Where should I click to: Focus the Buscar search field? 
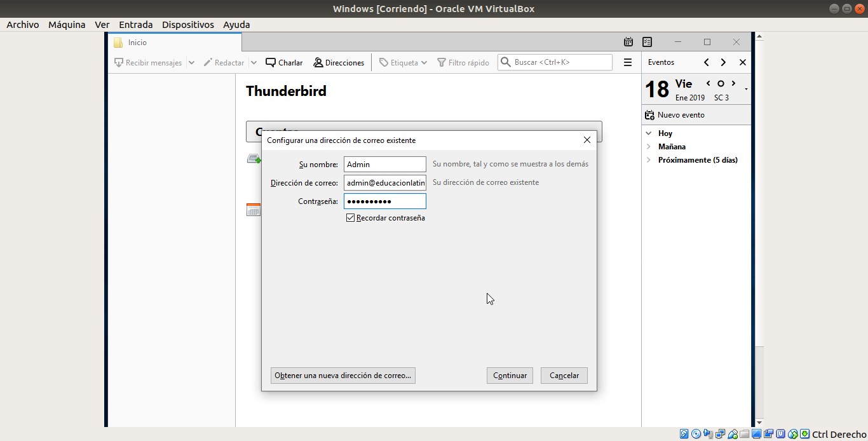click(x=555, y=62)
